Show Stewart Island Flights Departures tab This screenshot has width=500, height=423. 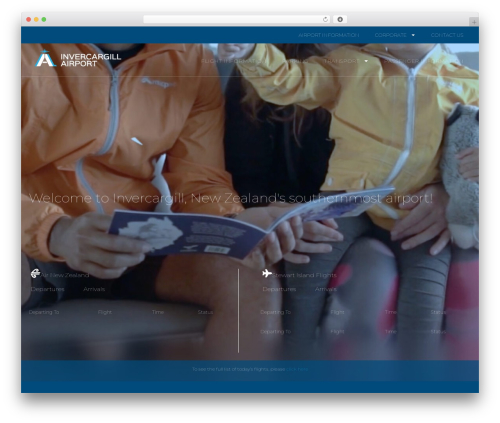279,289
